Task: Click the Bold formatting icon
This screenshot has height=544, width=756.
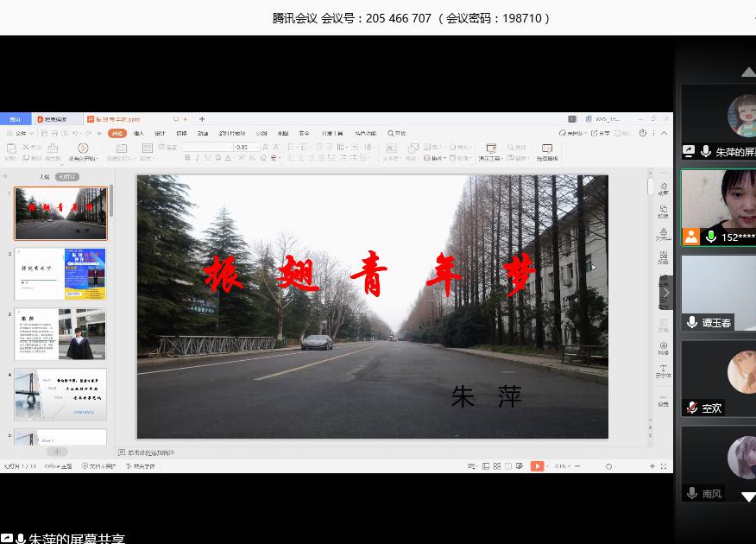Action: coord(187,158)
